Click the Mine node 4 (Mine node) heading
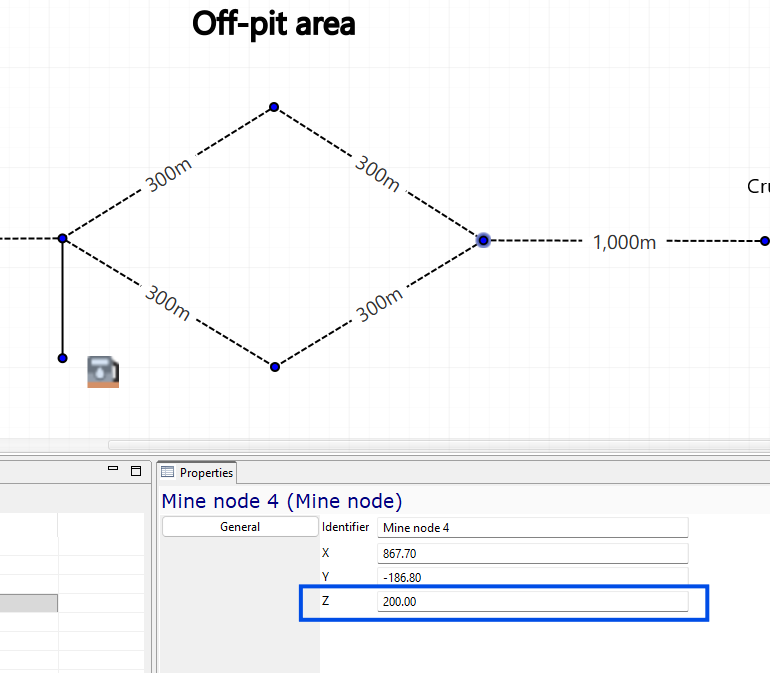Image resolution: width=770 pixels, height=673 pixels. click(x=282, y=501)
